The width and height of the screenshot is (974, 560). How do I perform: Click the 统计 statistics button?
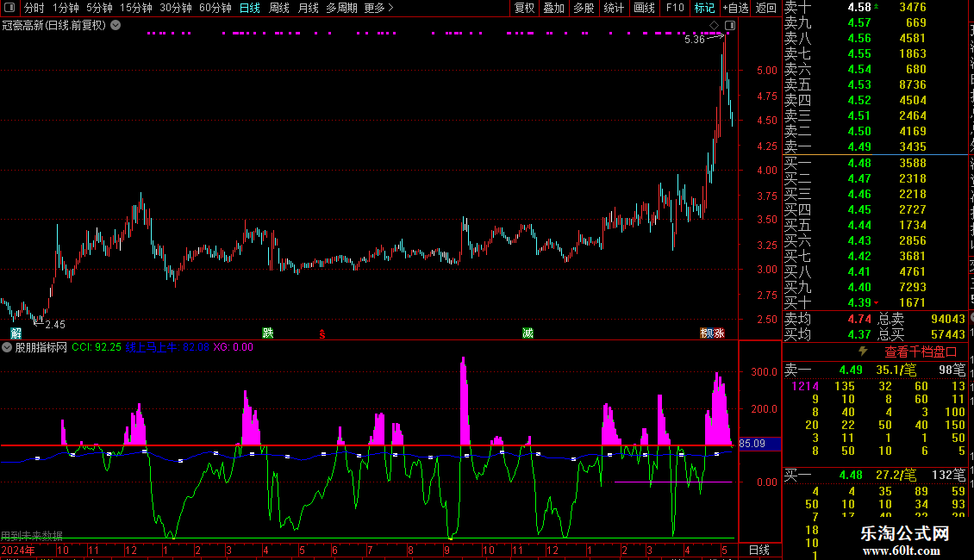(x=614, y=8)
